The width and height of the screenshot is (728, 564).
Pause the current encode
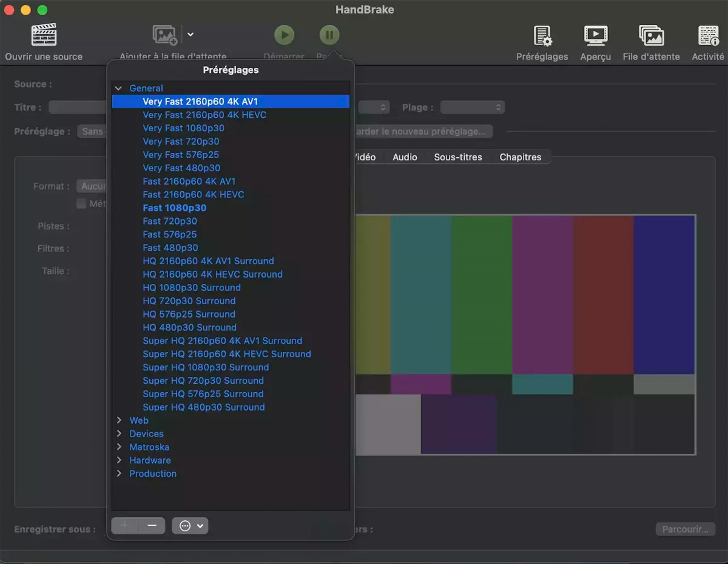click(329, 35)
